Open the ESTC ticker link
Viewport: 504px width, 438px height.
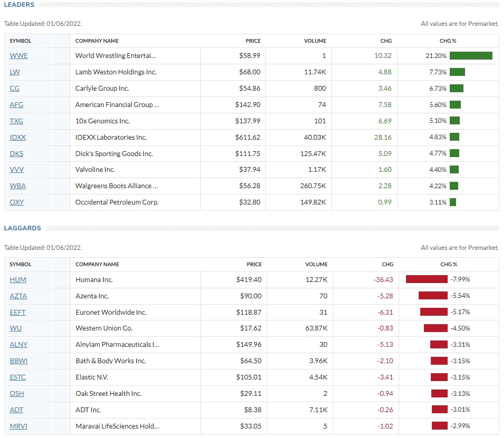click(x=17, y=377)
